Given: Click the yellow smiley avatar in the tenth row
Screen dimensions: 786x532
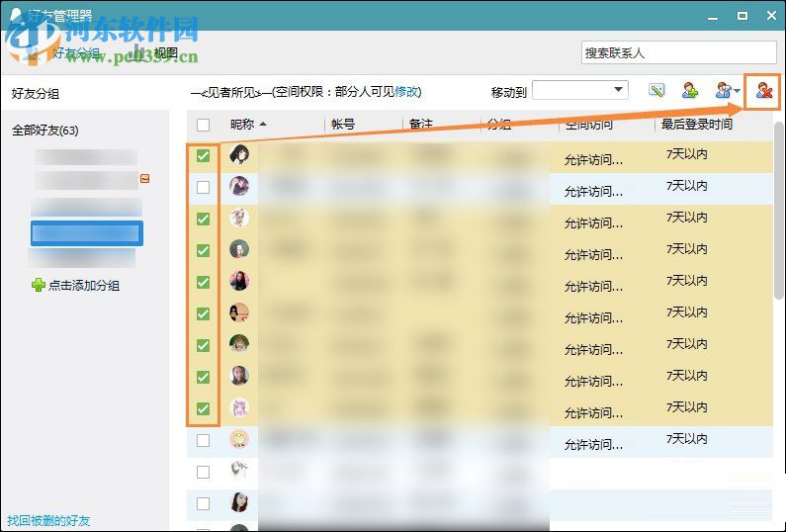Looking at the screenshot, I should pyautogui.click(x=239, y=439).
